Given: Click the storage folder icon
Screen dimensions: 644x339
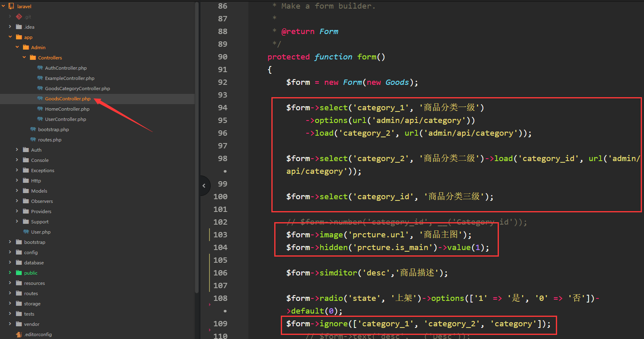Looking at the screenshot, I should point(19,304).
